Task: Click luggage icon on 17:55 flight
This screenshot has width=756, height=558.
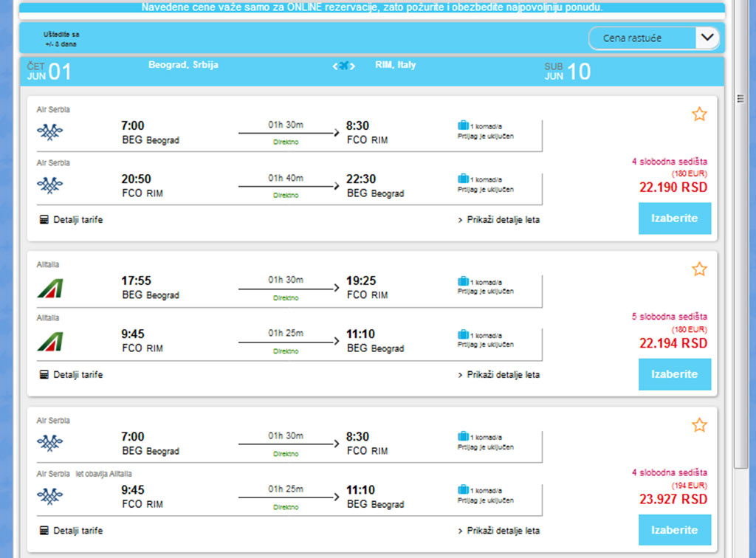Action: [x=463, y=281]
